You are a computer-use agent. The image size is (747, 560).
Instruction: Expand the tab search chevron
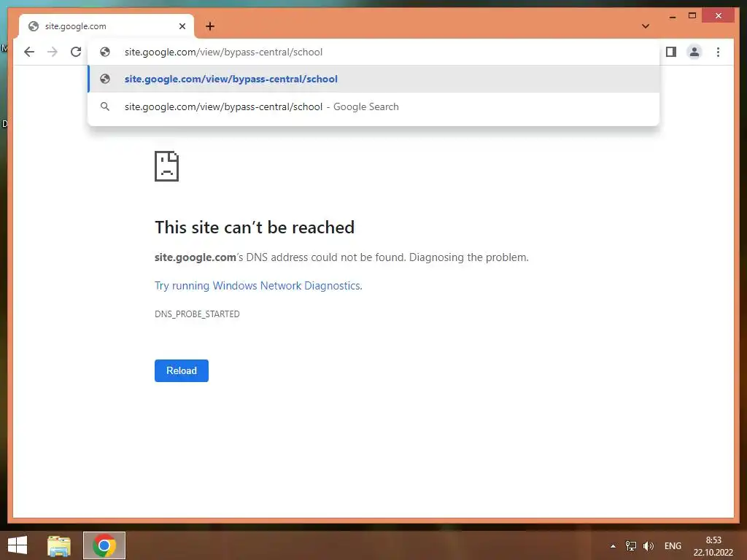(646, 26)
